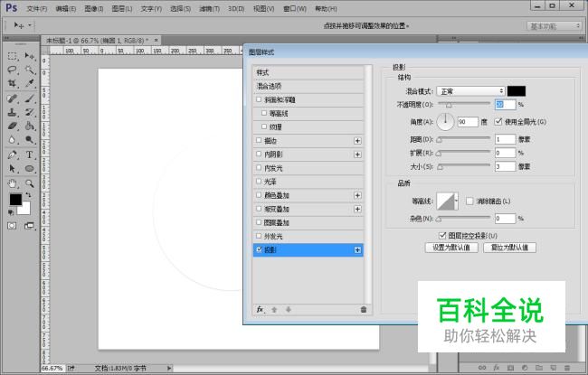The width and height of the screenshot is (588, 375).
Task: Add another 描边 effect with plus
Action: 357,140
